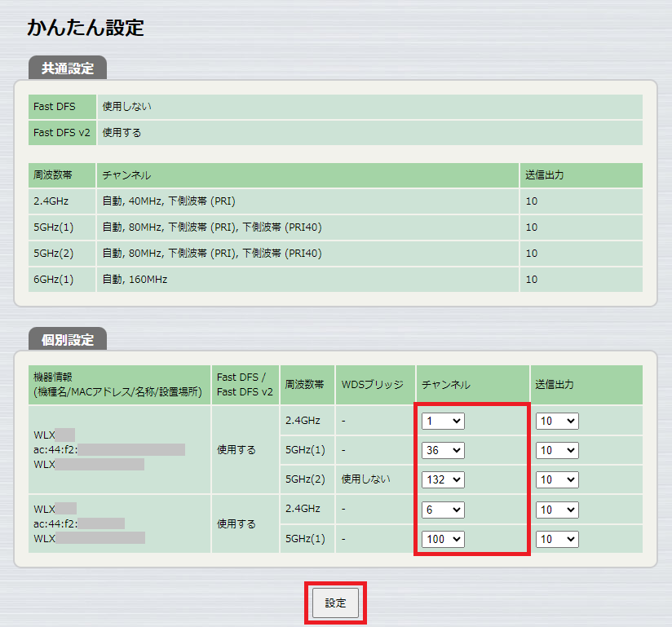Open the transmit power dropdown next to channel 36
This screenshot has width=672, height=627.
tap(555, 450)
